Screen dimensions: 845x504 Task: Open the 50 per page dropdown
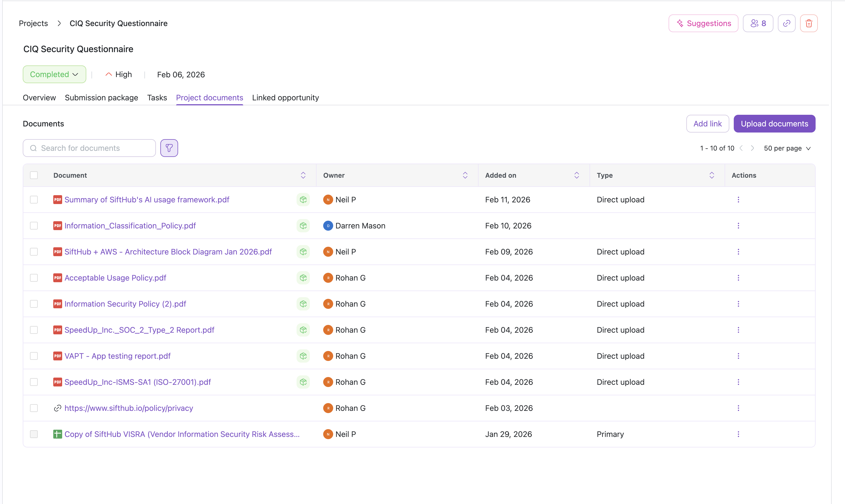coord(787,148)
